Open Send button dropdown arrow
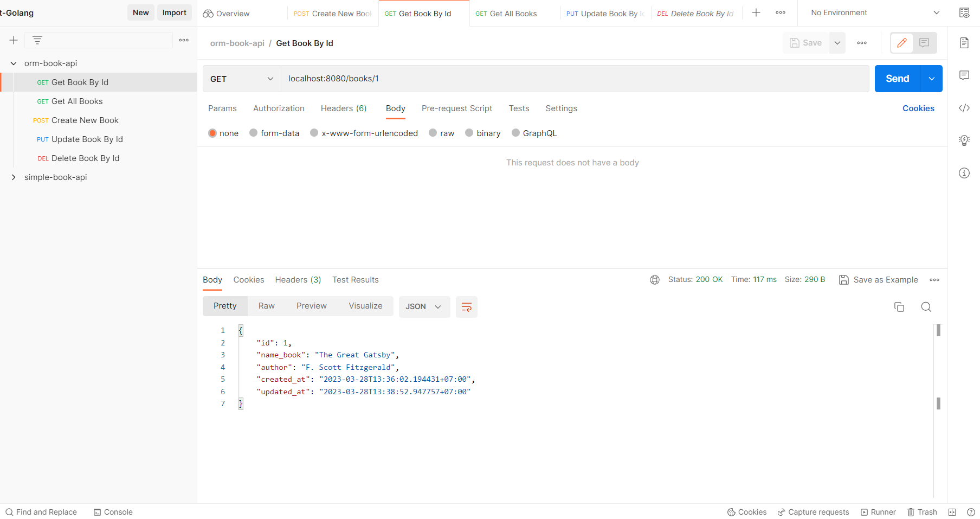The image size is (980, 519). [932, 79]
